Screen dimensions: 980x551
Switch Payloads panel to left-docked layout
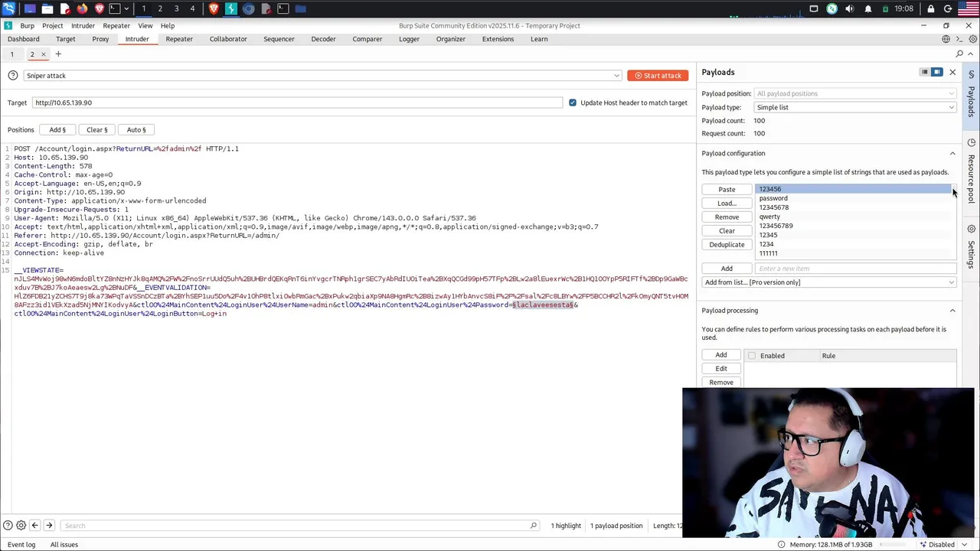(925, 72)
